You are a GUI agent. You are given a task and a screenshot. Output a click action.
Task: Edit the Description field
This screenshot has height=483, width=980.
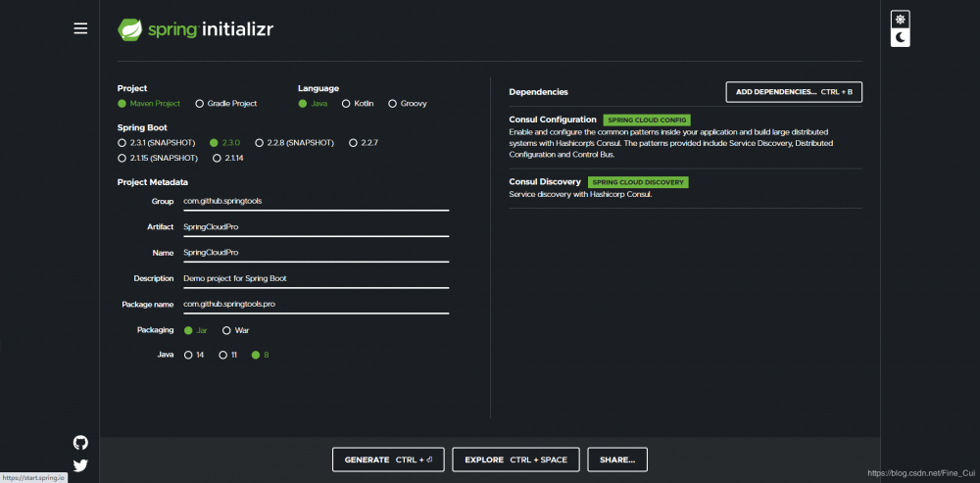coord(316,278)
